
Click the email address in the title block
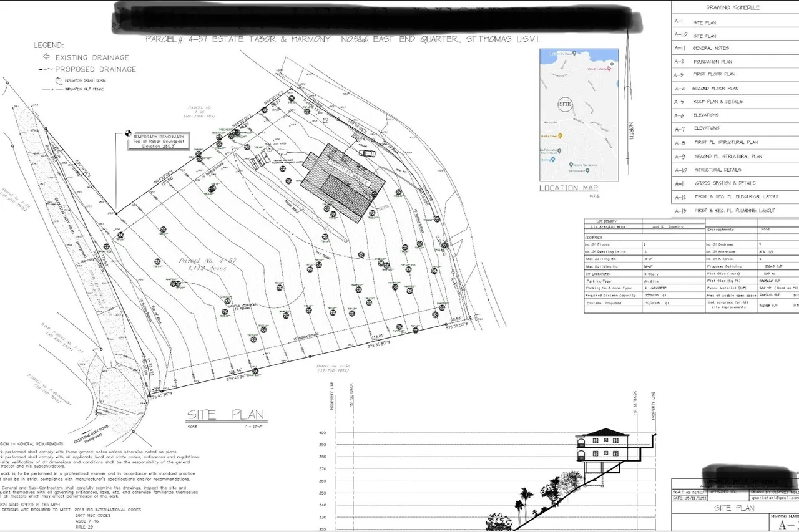point(773,498)
